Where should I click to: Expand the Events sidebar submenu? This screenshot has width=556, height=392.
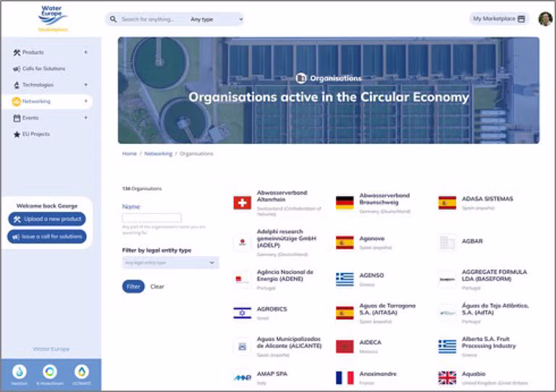[86, 118]
